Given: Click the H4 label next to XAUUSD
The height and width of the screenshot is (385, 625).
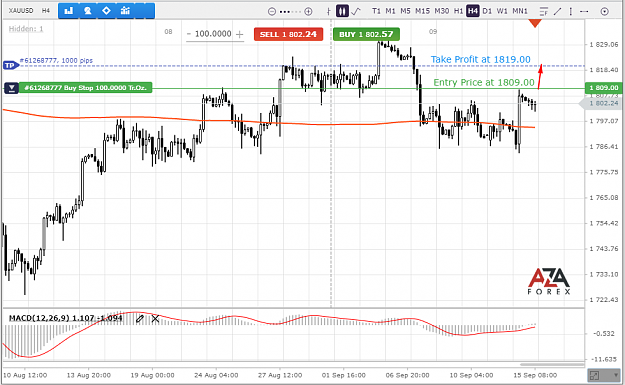Looking at the screenshot, I should pos(46,11).
